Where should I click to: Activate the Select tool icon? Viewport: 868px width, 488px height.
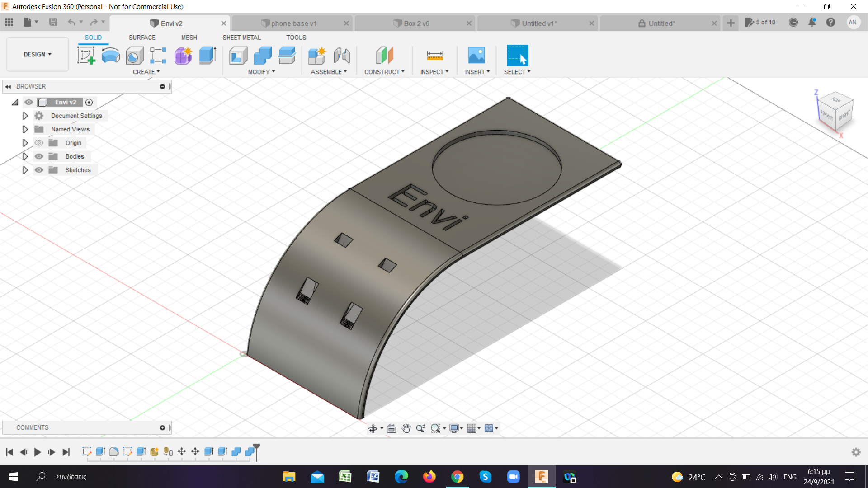point(517,56)
